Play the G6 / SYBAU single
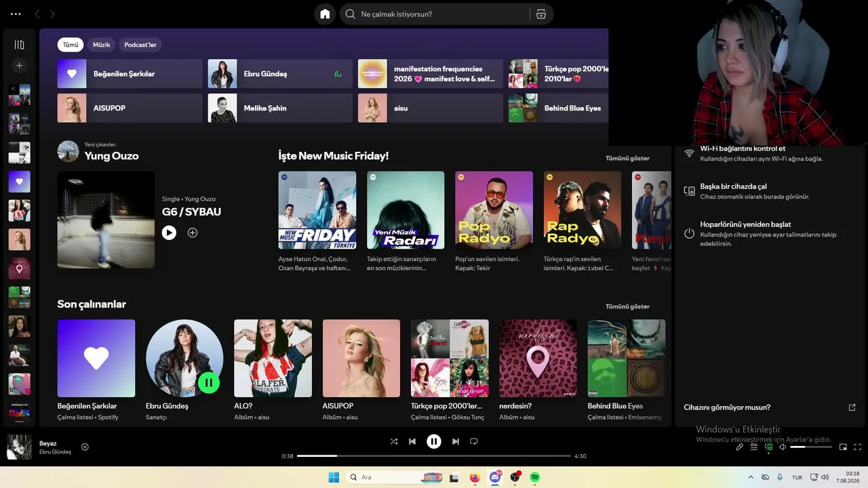 coord(169,232)
